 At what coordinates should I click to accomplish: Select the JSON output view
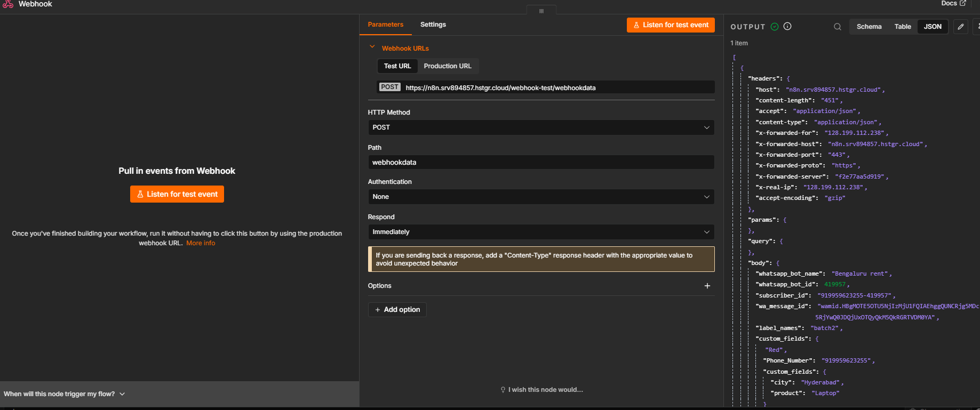tap(933, 27)
